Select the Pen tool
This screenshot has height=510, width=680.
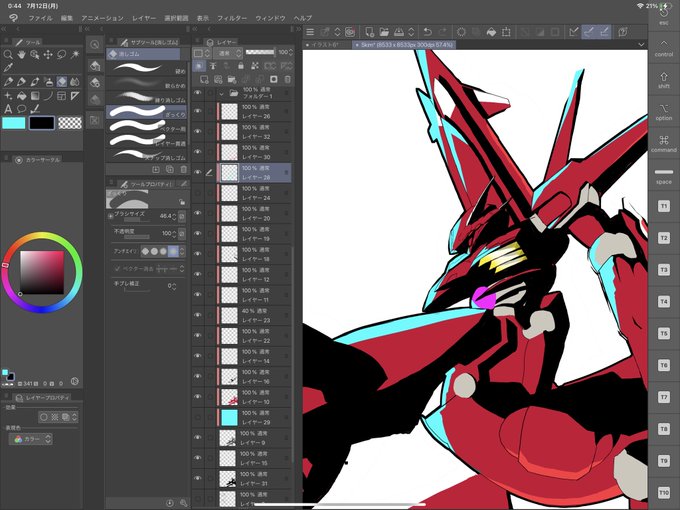[x=8, y=82]
